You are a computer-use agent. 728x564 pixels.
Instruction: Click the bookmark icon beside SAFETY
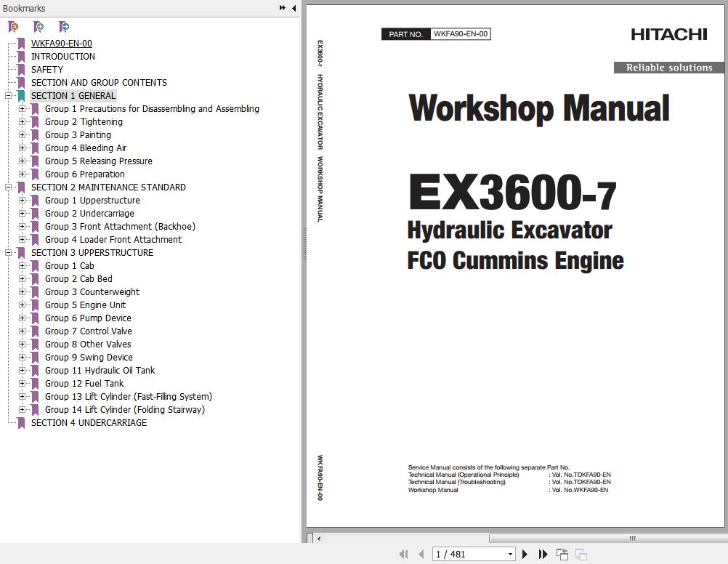[21, 70]
